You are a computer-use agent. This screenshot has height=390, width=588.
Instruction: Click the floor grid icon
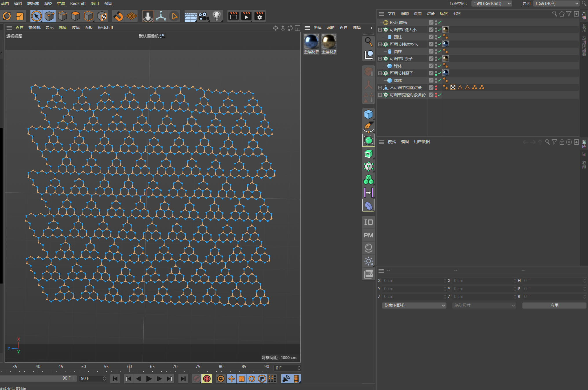point(190,16)
